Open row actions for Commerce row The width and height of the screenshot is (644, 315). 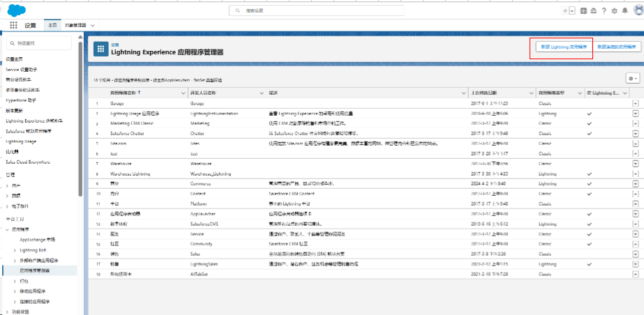tap(636, 184)
